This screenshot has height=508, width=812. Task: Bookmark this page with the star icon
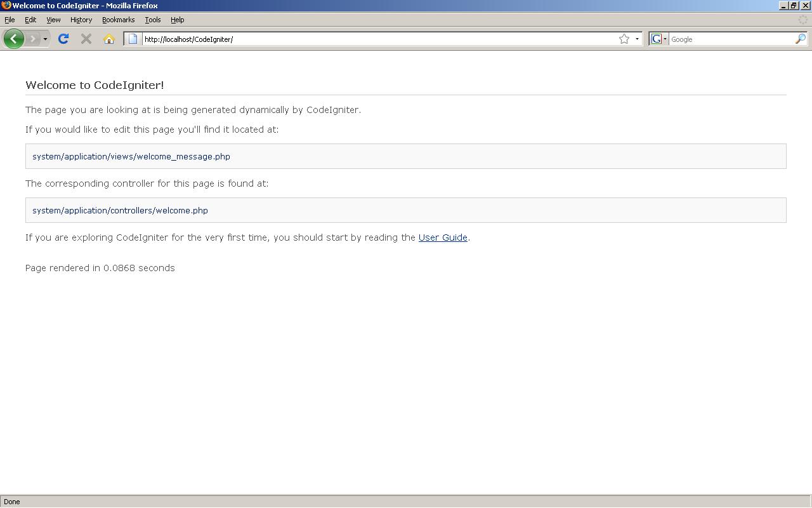coord(624,39)
